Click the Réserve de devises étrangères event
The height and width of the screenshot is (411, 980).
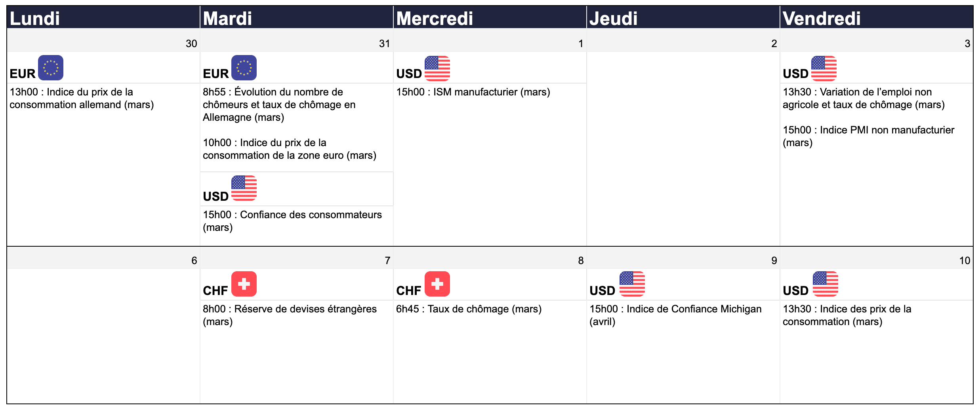(x=290, y=315)
